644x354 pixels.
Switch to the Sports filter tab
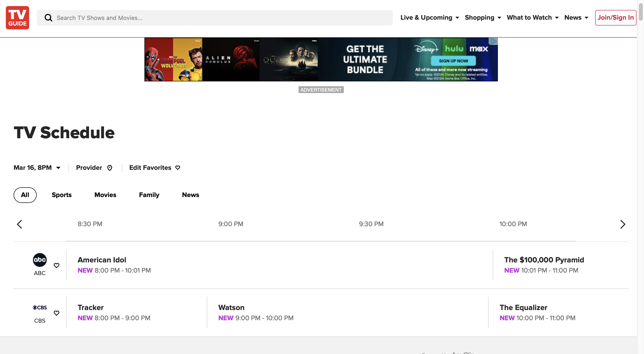click(x=61, y=195)
